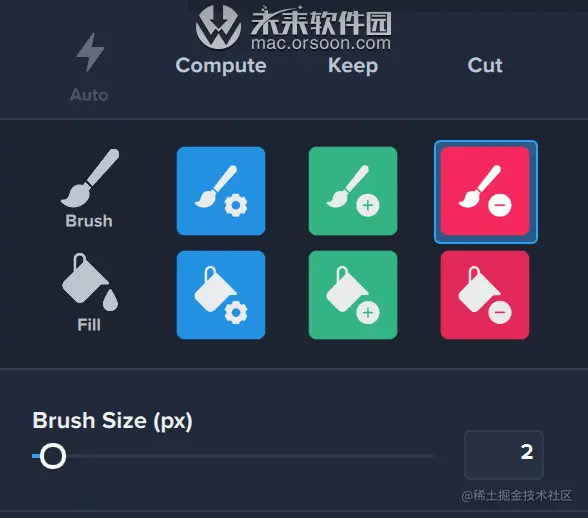
Task: Click the gray Brush row icon
Action: [90, 178]
